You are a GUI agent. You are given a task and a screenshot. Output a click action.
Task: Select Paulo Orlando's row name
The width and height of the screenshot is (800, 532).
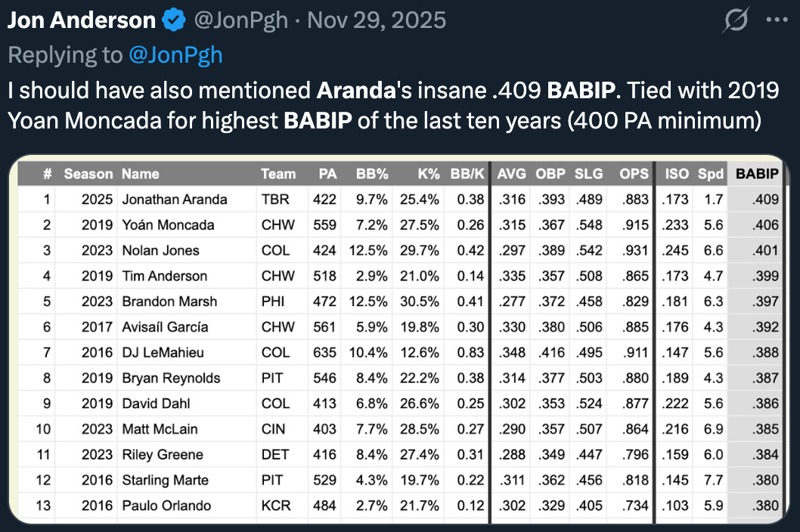coord(166,506)
